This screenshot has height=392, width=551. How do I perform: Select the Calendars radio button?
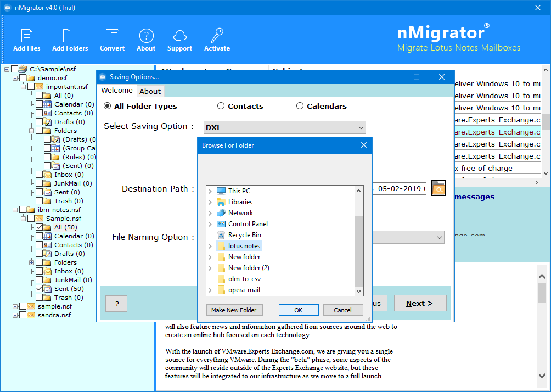[300, 106]
